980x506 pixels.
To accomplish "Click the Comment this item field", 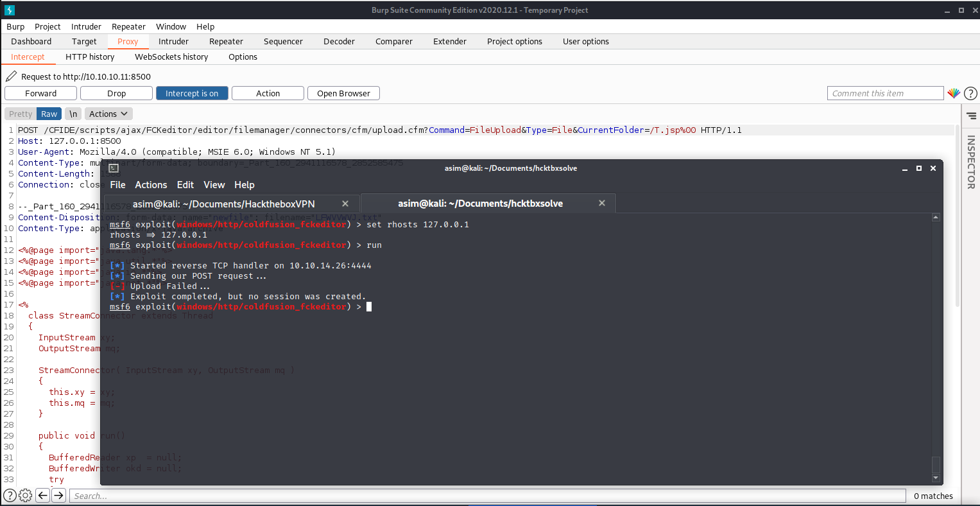I will click(885, 93).
